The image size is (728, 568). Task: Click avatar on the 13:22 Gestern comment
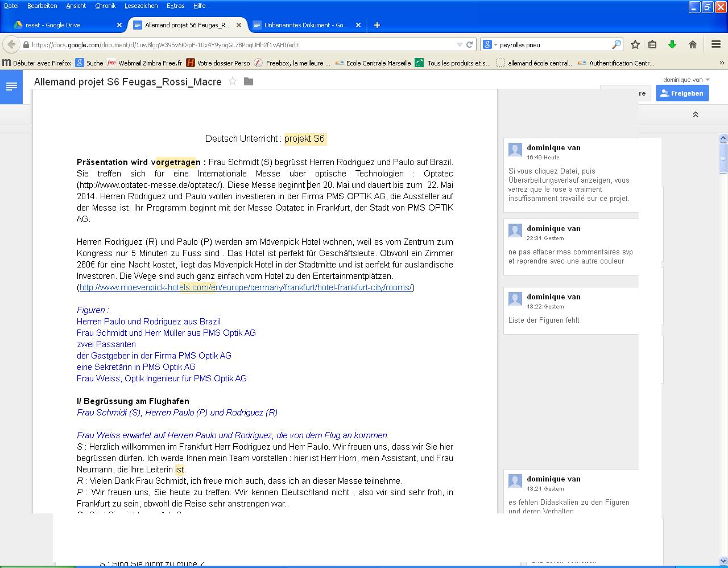tap(515, 299)
